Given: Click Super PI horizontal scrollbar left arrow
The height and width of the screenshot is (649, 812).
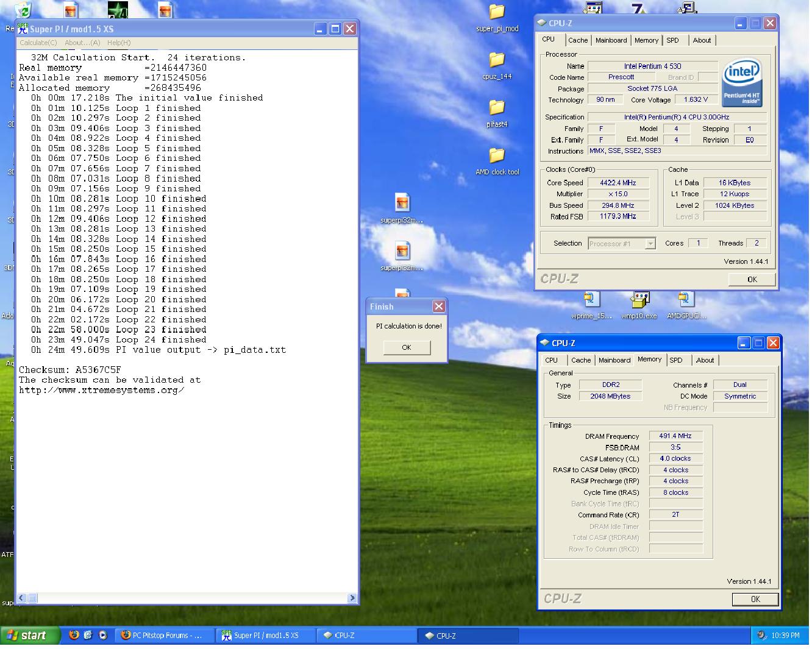Looking at the screenshot, I should click(22, 598).
